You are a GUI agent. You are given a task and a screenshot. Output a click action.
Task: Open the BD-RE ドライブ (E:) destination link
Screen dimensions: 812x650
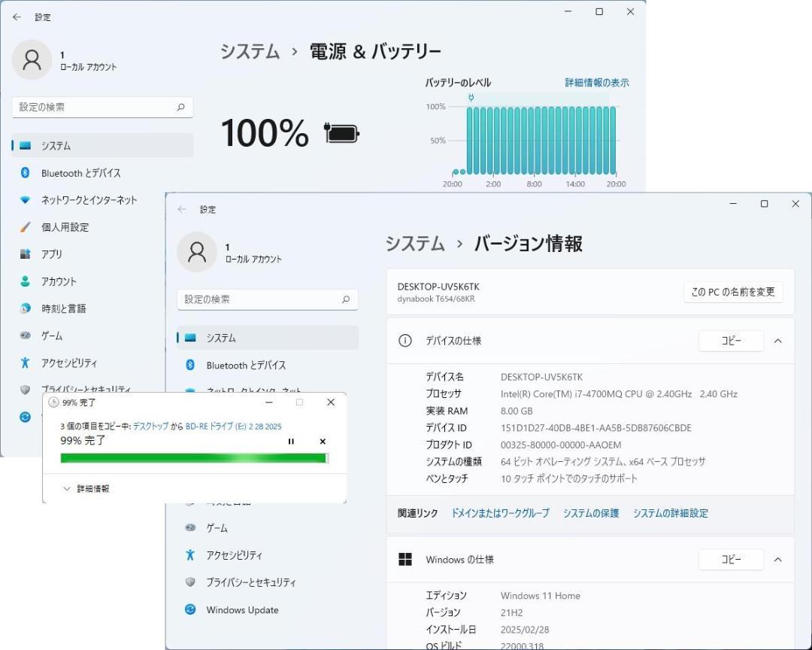[x=234, y=427]
